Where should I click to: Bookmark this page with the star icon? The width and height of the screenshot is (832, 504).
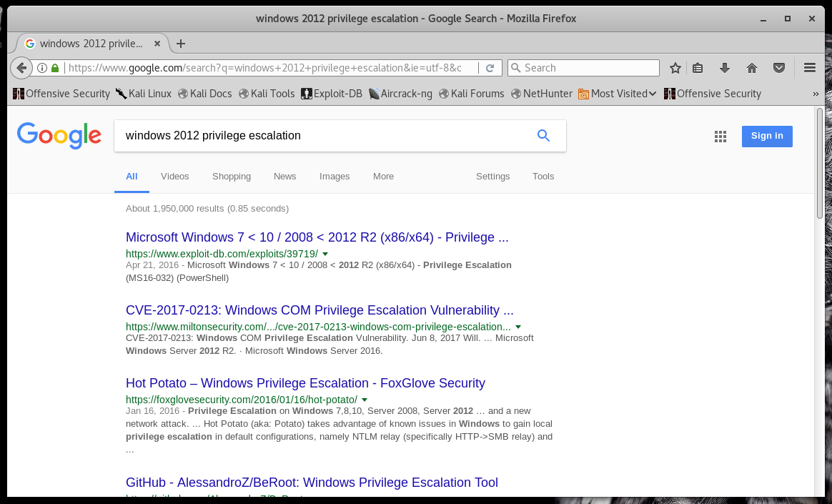(x=675, y=68)
